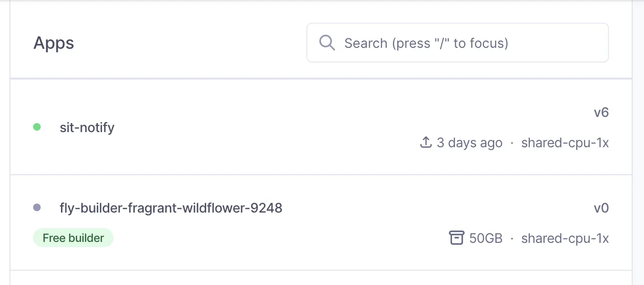Click the deploy upload icon near '3 days ago'
The height and width of the screenshot is (285, 644).
click(426, 142)
